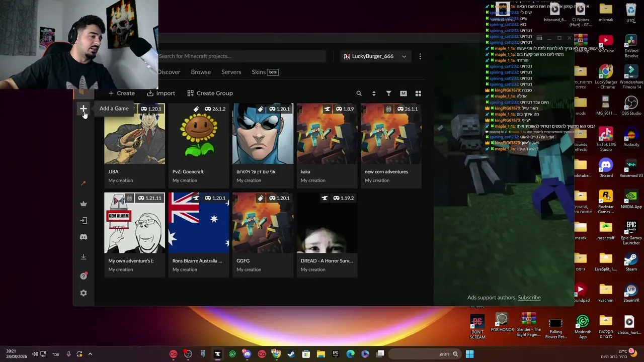Open the NVIDIA App desktop icon
The width and height of the screenshot is (644, 362).
tap(631, 199)
